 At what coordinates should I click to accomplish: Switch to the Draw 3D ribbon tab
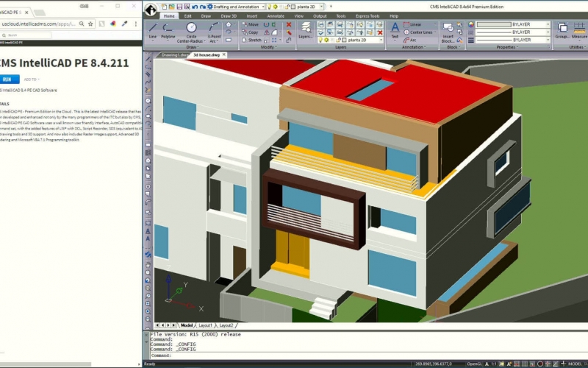click(229, 16)
